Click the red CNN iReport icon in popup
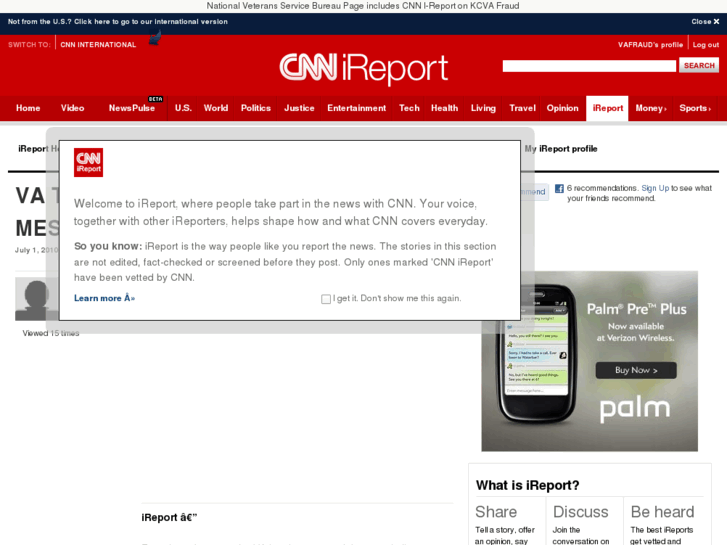Screen dimensions: 727x545 (x=89, y=162)
